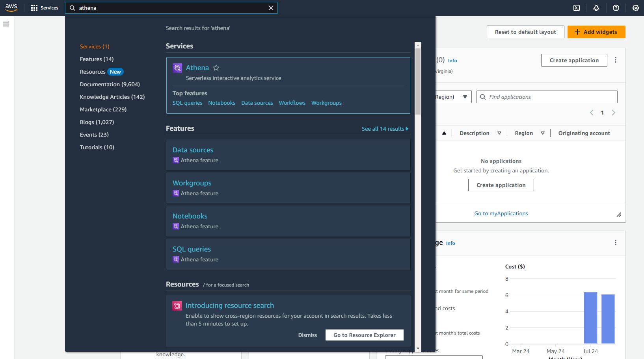
Task: Open the help question mark menu
Action: point(616,8)
